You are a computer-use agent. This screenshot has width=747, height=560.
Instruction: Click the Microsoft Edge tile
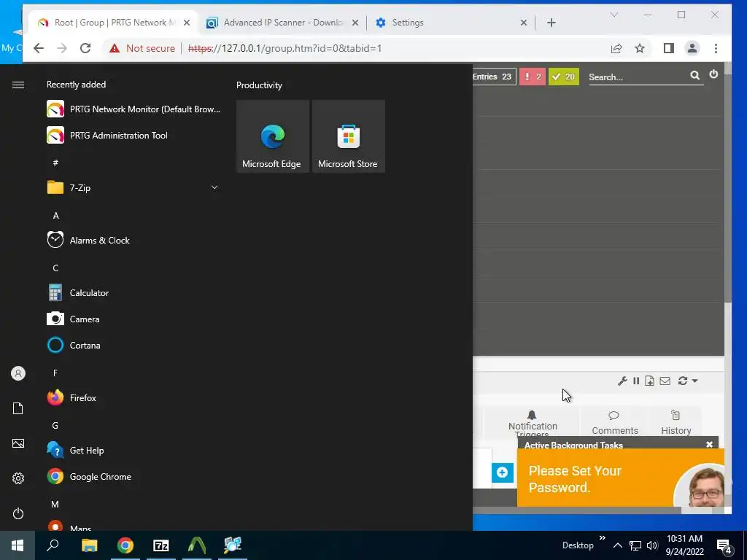(273, 136)
